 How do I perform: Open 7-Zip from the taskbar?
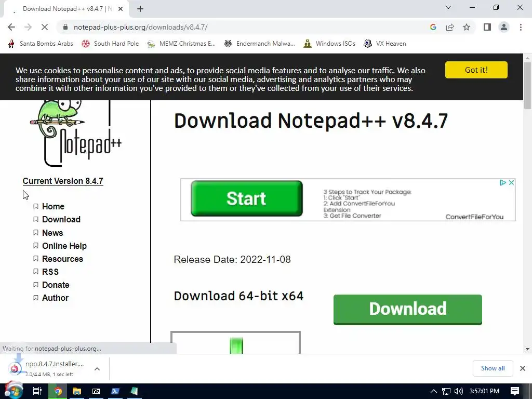tap(96, 391)
